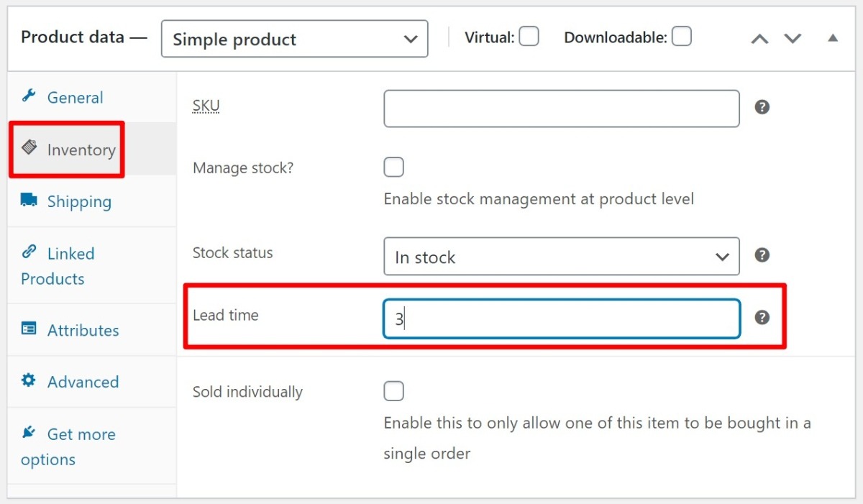Image resolution: width=863 pixels, height=504 pixels.
Task: Enable the Virtual checkbox
Action: coord(529,37)
